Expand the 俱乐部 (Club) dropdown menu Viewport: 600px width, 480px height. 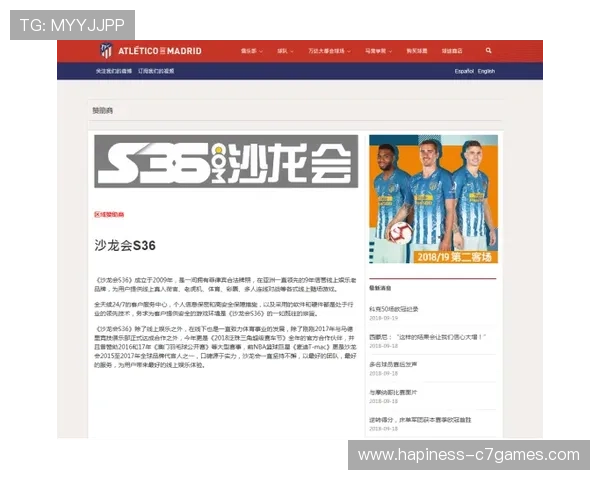click(x=252, y=51)
